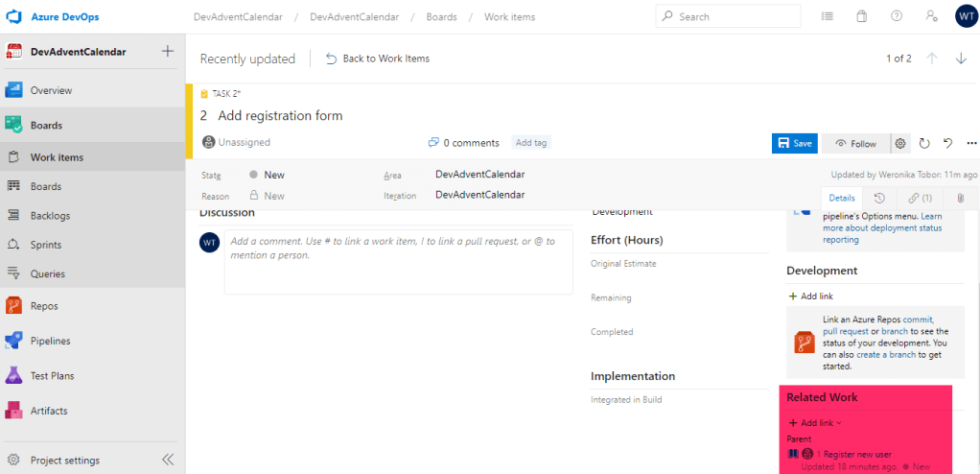
Task: Open user settings icon in header
Action: 930,16
